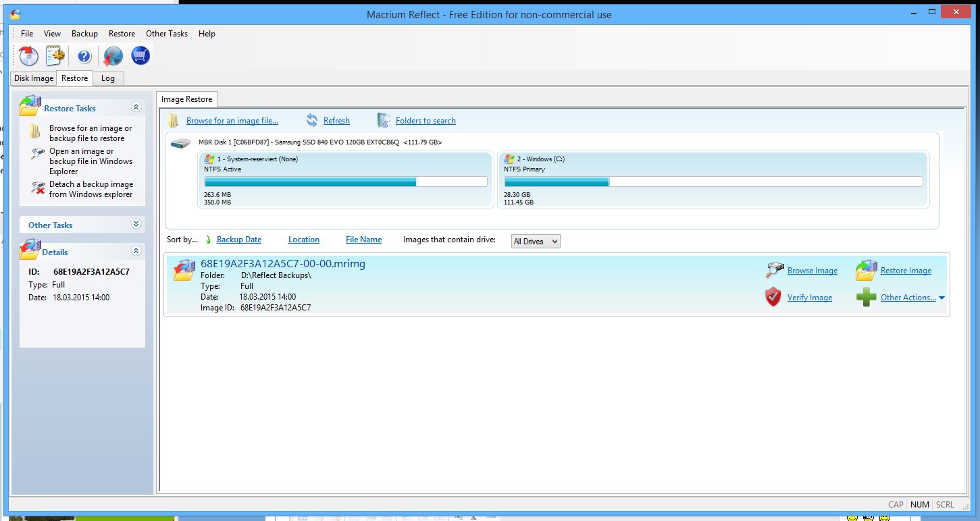Click the Restore Image link
Viewport: 980px width, 521px height.
(x=906, y=271)
